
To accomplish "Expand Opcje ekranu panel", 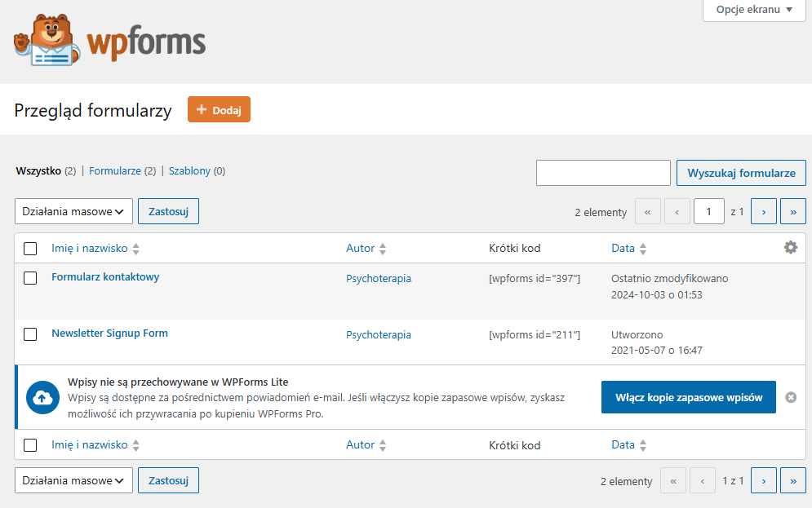I will [754, 10].
